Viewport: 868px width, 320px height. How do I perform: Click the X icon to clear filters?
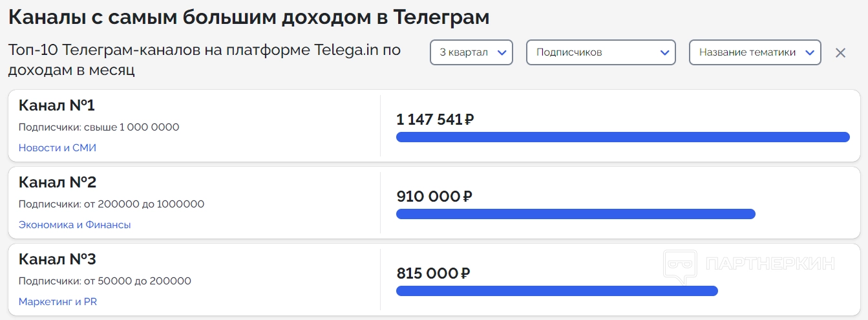coord(840,53)
